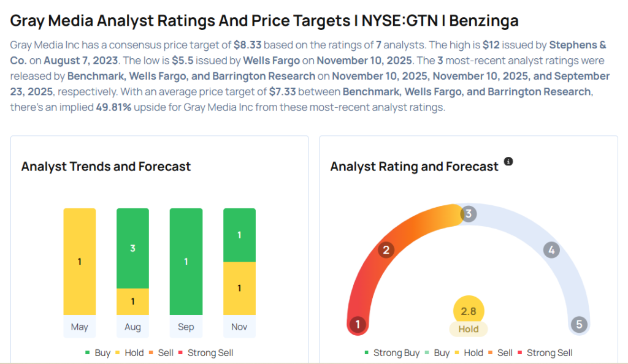628x364 pixels.
Task: Click the Hold badge under the 2.8 score
Action: coord(469,329)
